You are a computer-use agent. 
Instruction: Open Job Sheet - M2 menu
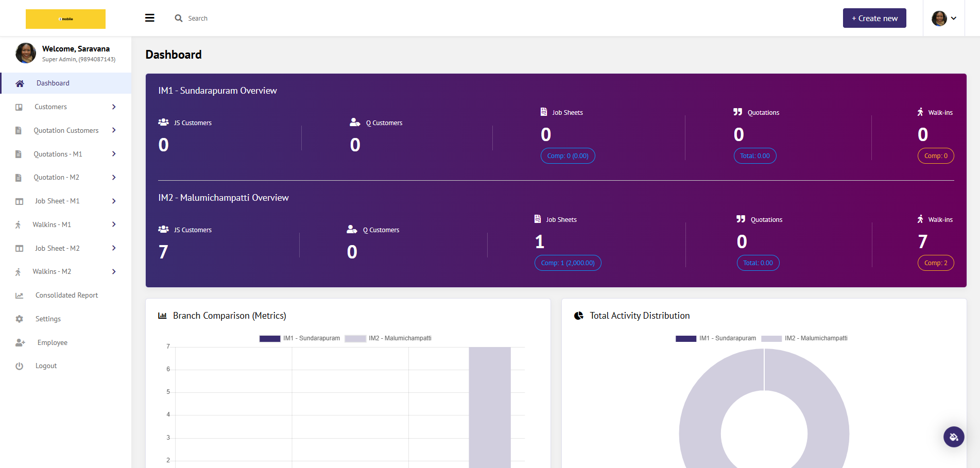point(66,248)
